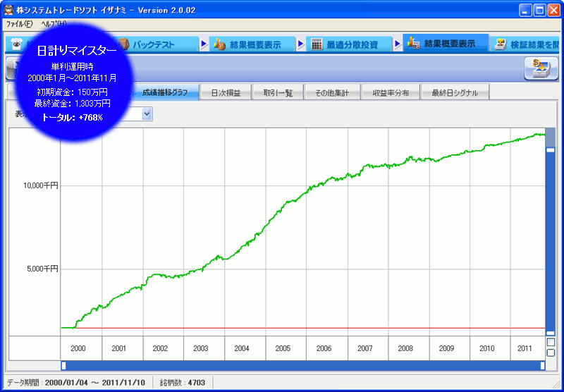Image resolution: width=564 pixels, height=392 pixels.
Task: Click the blue arrow just before the active 結果概要表示 tab
Action: coord(398,44)
